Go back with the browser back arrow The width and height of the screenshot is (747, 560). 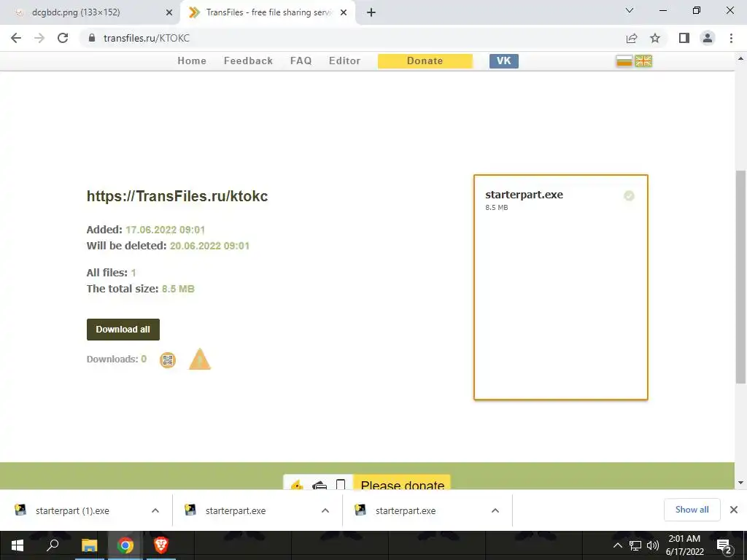(x=16, y=38)
